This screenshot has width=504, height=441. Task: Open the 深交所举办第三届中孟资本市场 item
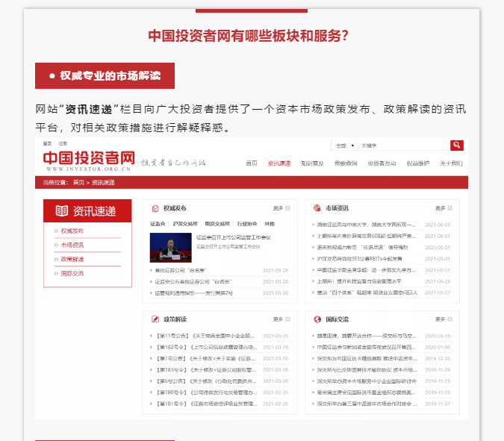(x=367, y=404)
